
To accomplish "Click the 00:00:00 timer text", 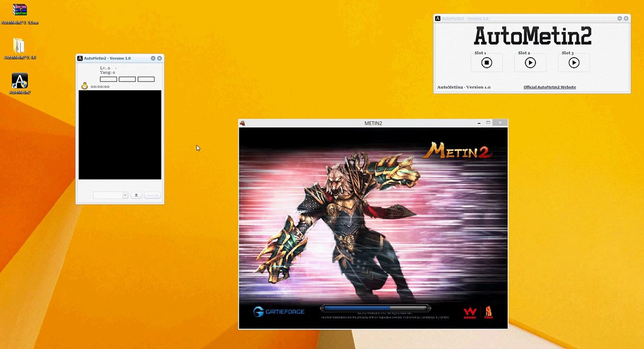I will click(100, 87).
